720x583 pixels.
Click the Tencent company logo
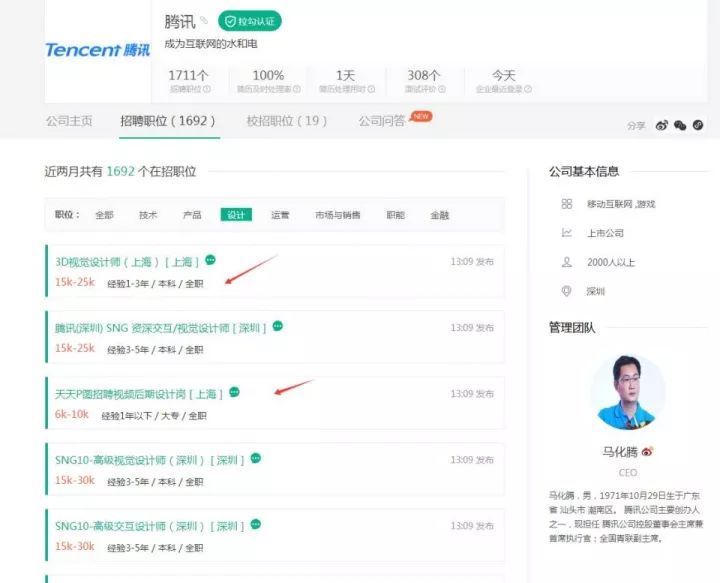tap(97, 50)
